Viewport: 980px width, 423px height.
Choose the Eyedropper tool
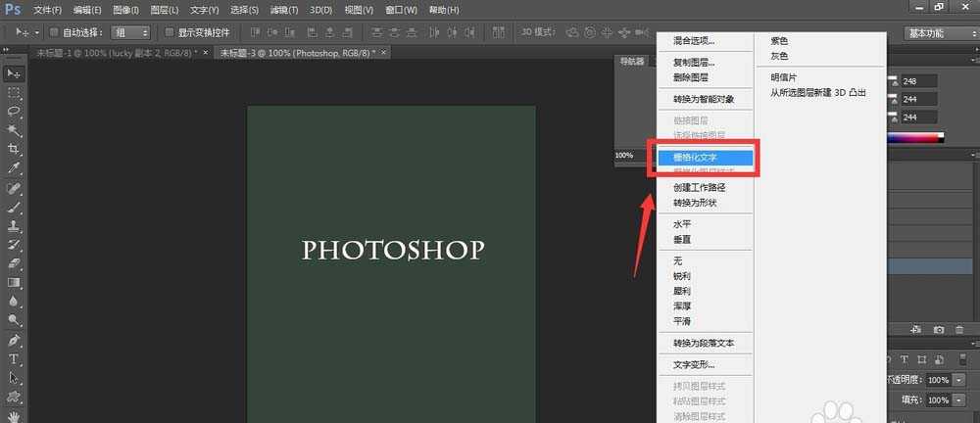[14, 167]
